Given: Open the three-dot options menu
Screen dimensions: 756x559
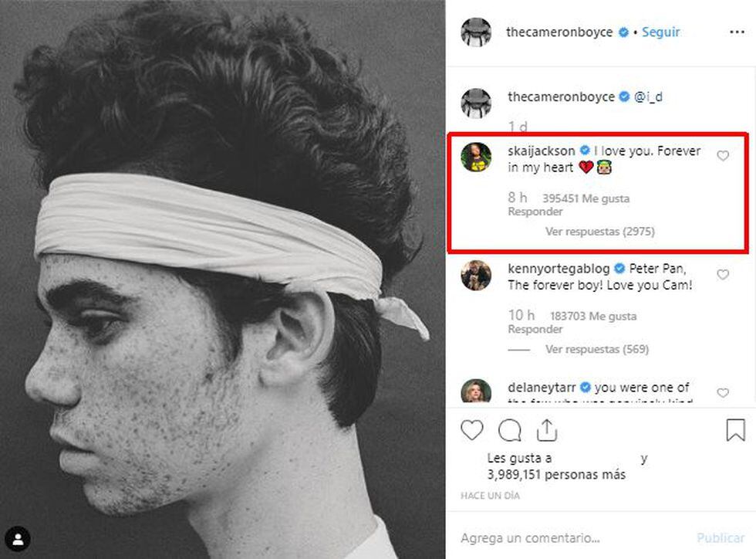Looking at the screenshot, I should click(x=737, y=32).
